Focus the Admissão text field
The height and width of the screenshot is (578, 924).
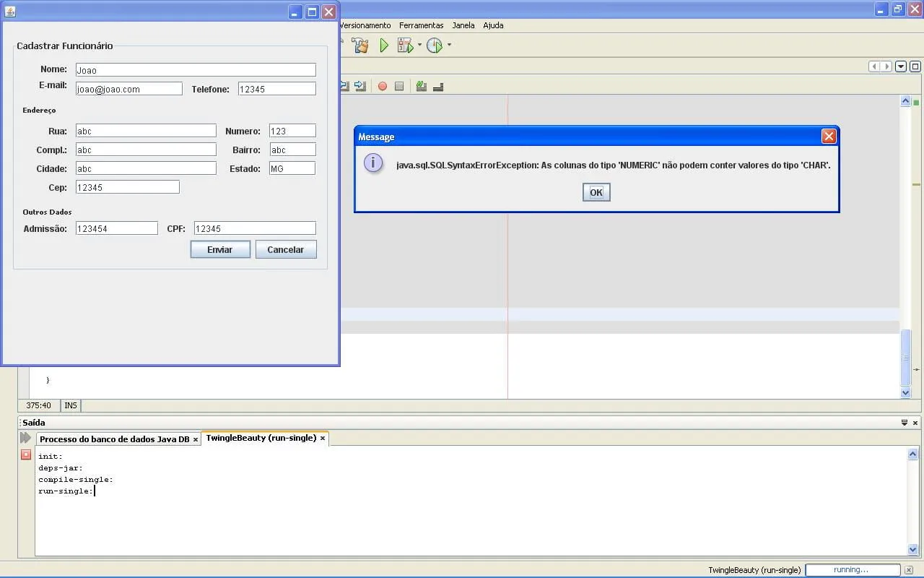click(117, 228)
